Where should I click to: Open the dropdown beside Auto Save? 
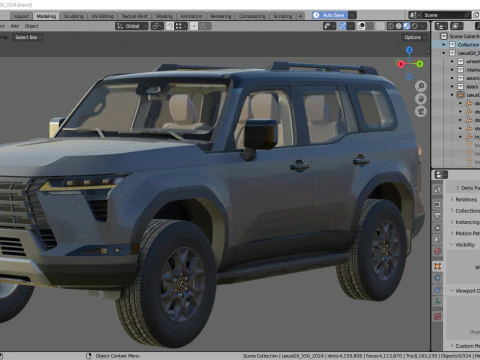point(352,15)
